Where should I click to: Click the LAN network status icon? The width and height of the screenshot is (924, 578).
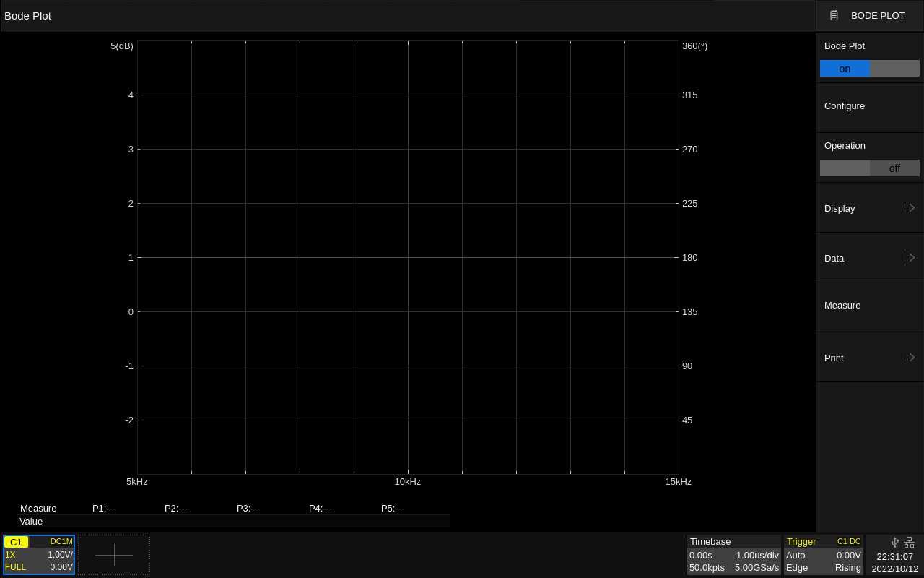(909, 542)
